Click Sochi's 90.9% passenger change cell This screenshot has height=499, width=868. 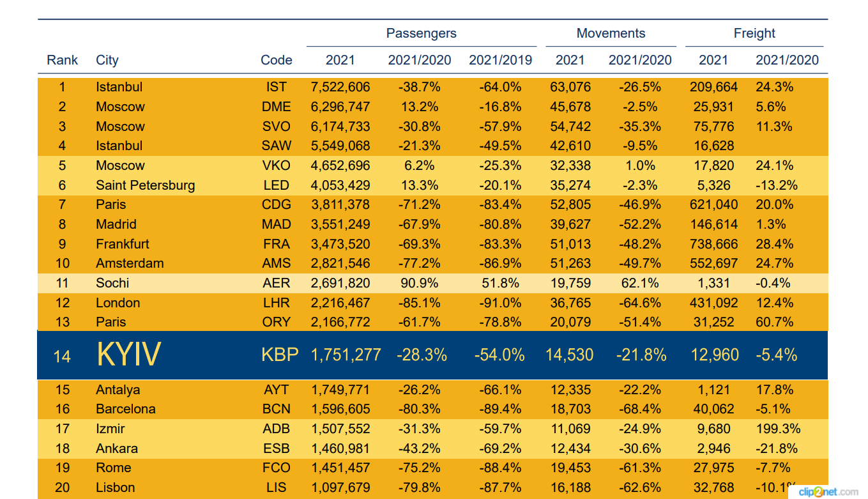(419, 283)
